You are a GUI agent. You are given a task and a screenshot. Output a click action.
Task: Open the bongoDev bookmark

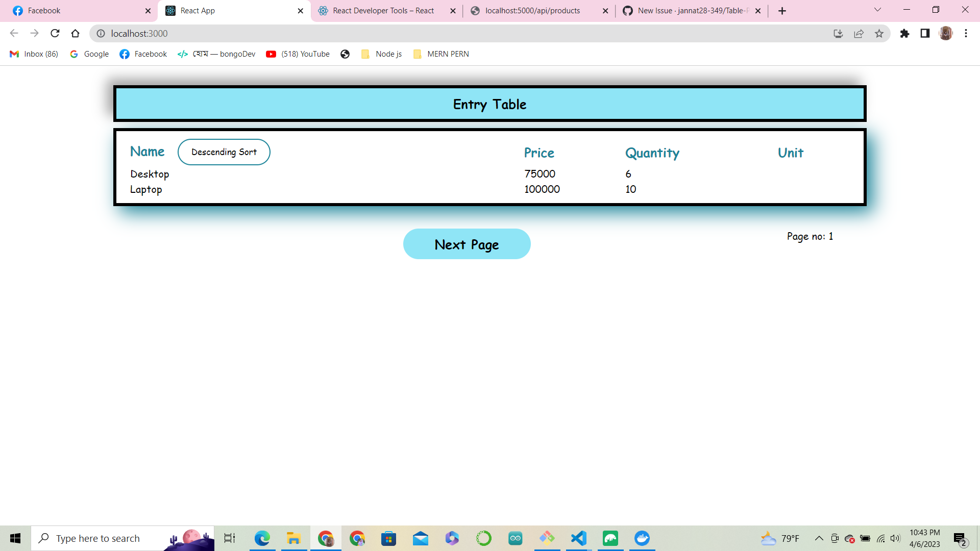216,54
